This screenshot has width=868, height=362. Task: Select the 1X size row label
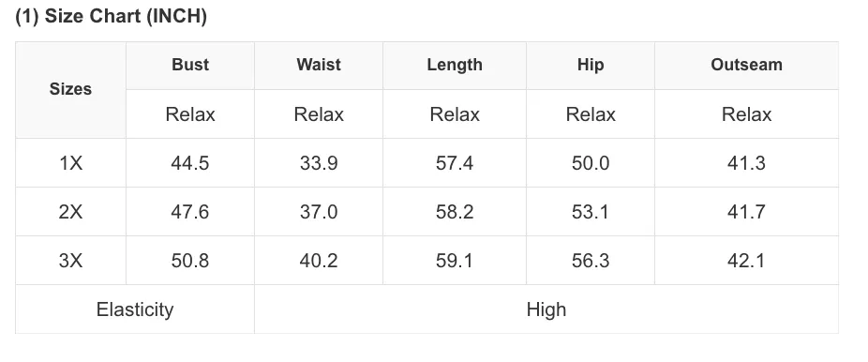point(70,163)
